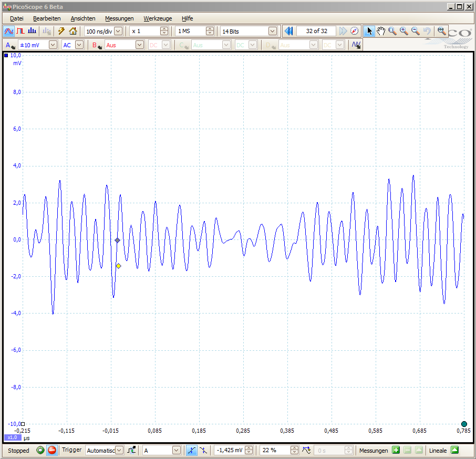
Task: Click the zoom to 100% icon
Action: click(441, 31)
